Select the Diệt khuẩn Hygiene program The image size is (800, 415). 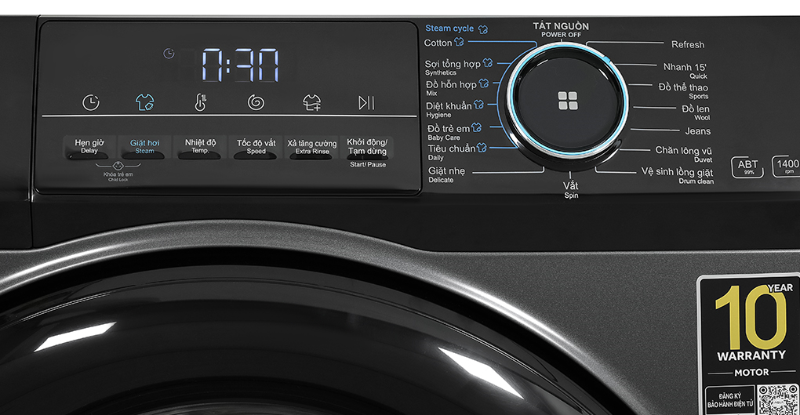click(448, 109)
